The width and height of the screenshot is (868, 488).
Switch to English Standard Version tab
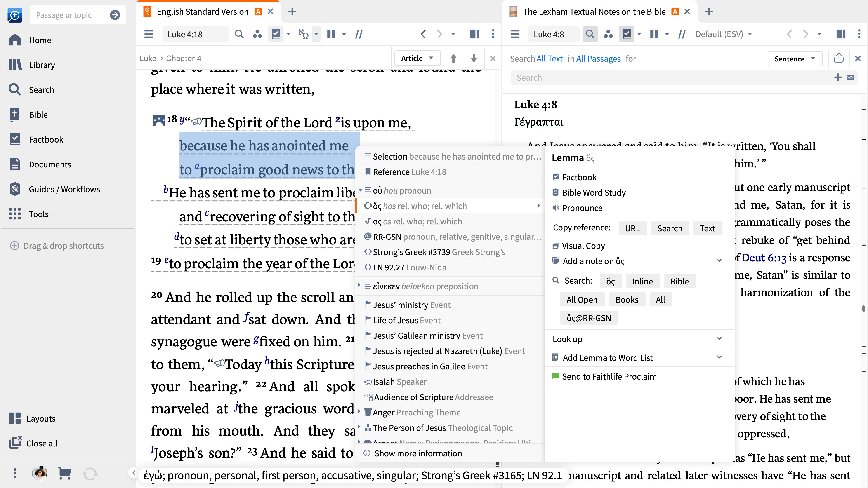click(x=202, y=12)
